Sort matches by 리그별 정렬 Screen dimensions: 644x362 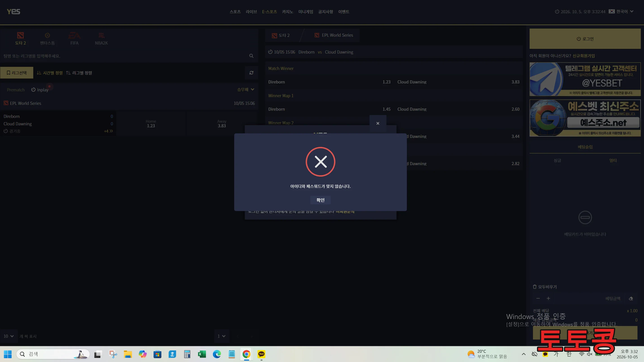(x=79, y=73)
